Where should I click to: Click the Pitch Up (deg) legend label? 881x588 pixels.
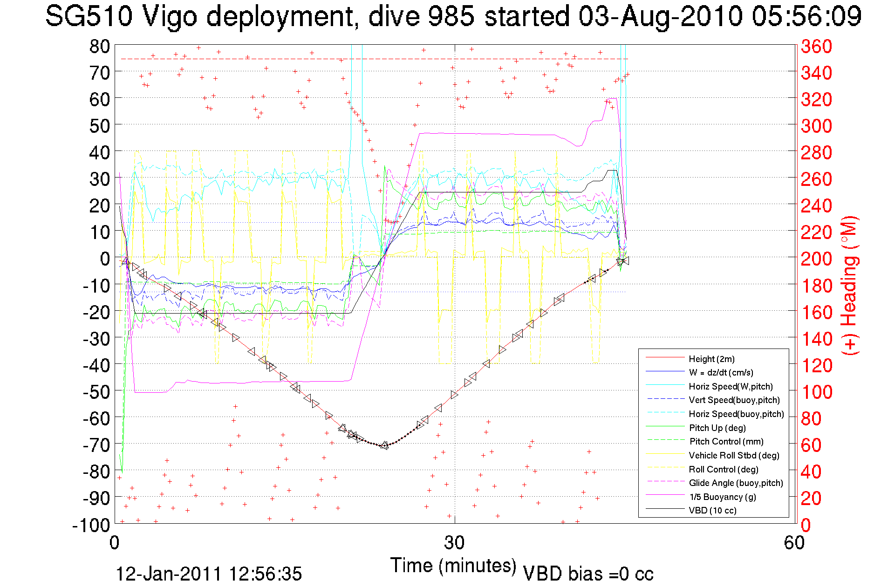click(x=717, y=428)
